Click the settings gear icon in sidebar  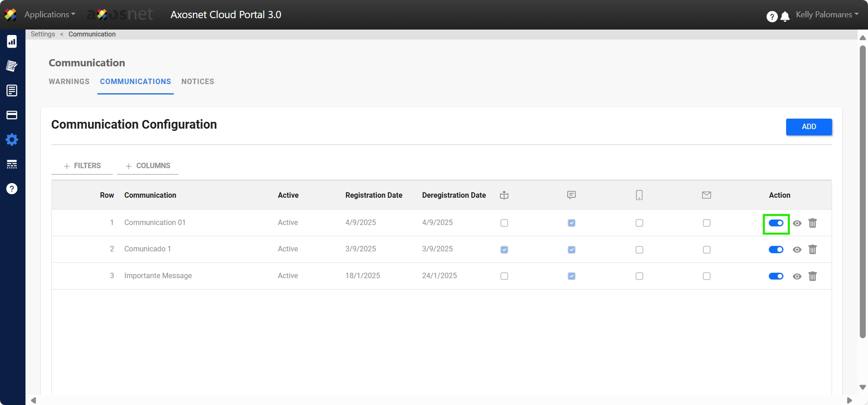(12, 140)
